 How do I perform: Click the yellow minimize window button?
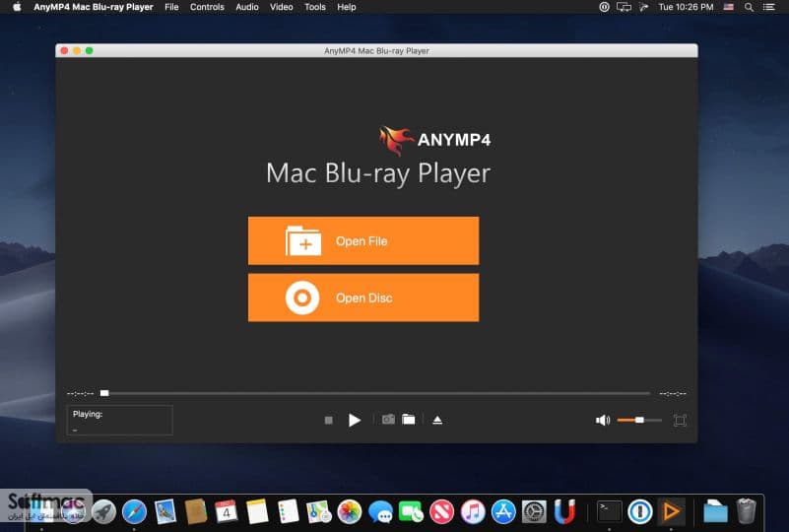(77, 50)
